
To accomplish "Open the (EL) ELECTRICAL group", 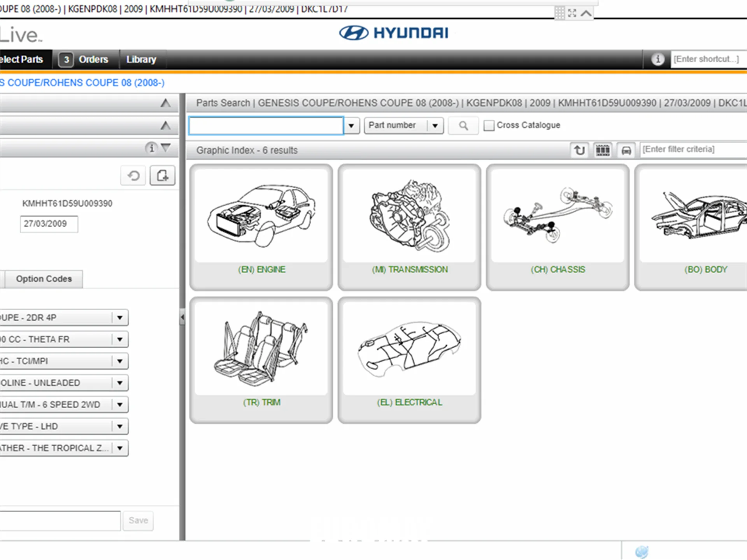I will pos(409,360).
